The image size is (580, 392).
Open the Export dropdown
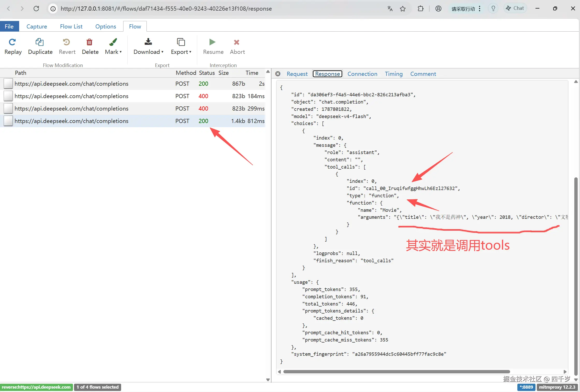point(181,47)
